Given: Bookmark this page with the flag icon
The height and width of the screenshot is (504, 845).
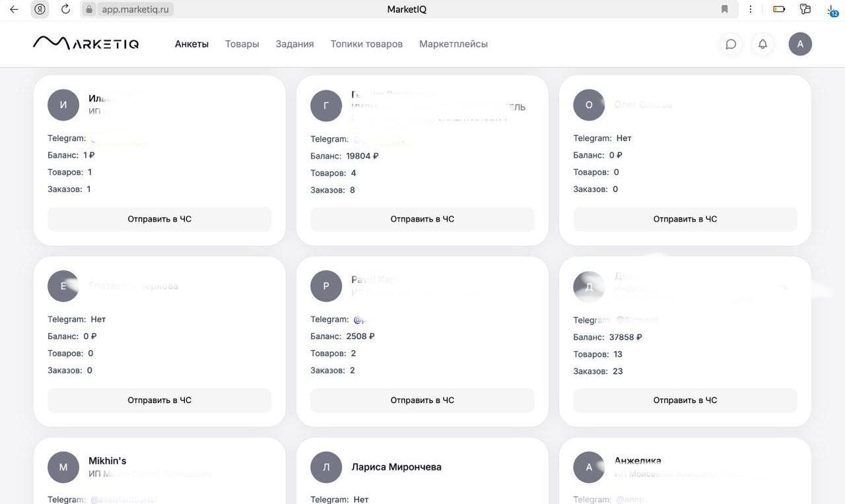Looking at the screenshot, I should [x=725, y=9].
